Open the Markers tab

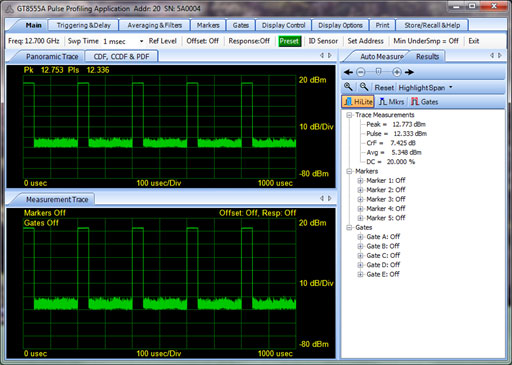[x=208, y=25]
